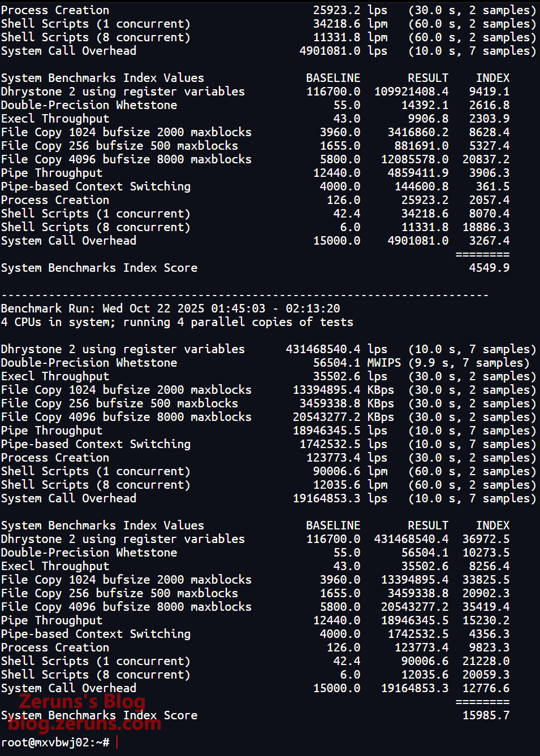Screen dimensions: 540x756
Task: Click the Benchmark Run Wed Oct 22 line
Action: click(x=170, y=309)
